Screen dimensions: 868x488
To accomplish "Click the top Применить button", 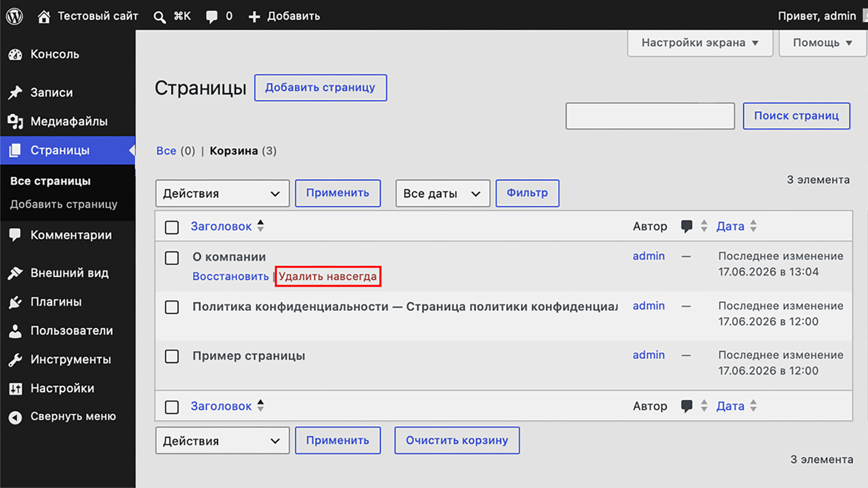I will tap(338, 193).
